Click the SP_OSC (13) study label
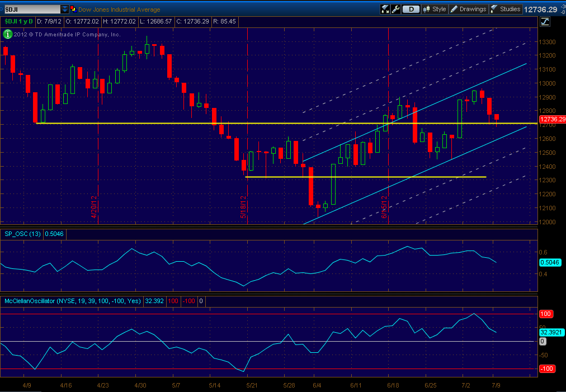Viewport: 566px width, 392px height. (x=22, y=234)
